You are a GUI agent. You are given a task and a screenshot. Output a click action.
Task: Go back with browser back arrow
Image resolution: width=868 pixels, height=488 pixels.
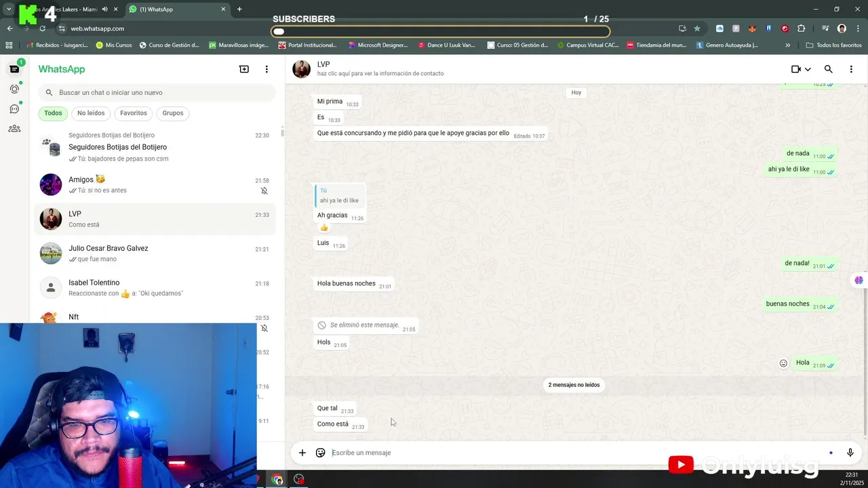(9, 28)
